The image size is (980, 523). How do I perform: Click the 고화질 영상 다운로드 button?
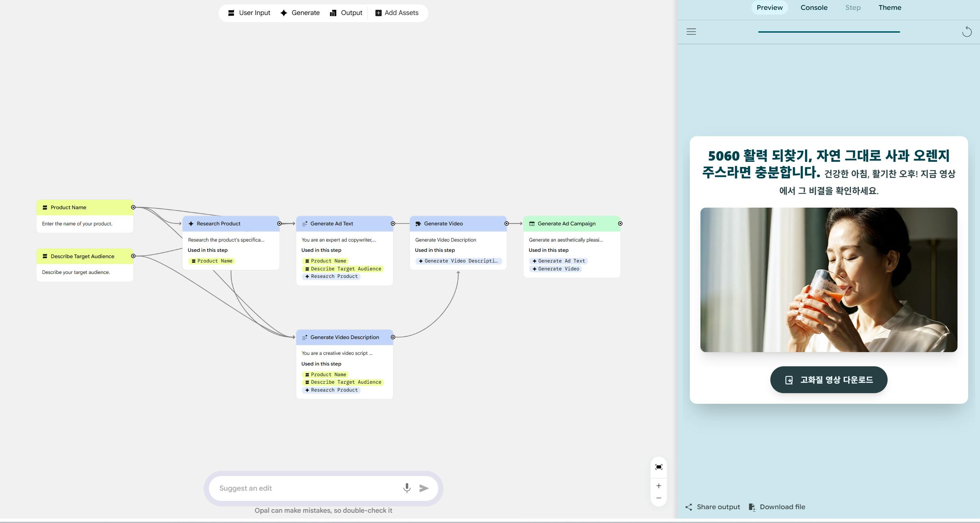[828, 380]
